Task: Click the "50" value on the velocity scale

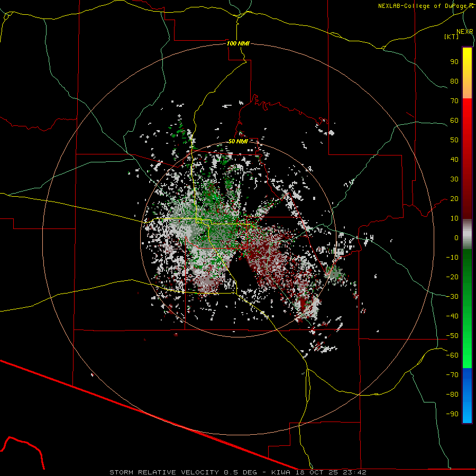Action: tap(454, 140)
